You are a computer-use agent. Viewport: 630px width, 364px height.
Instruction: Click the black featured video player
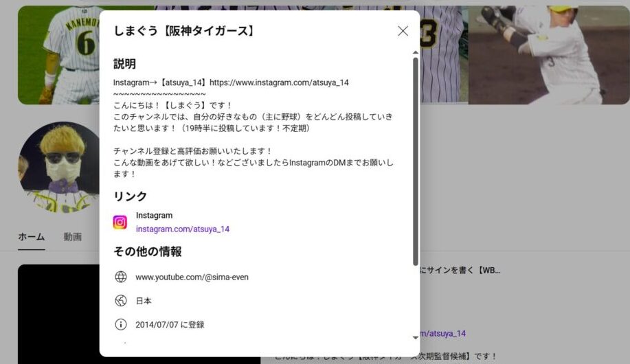pos(58,314)
